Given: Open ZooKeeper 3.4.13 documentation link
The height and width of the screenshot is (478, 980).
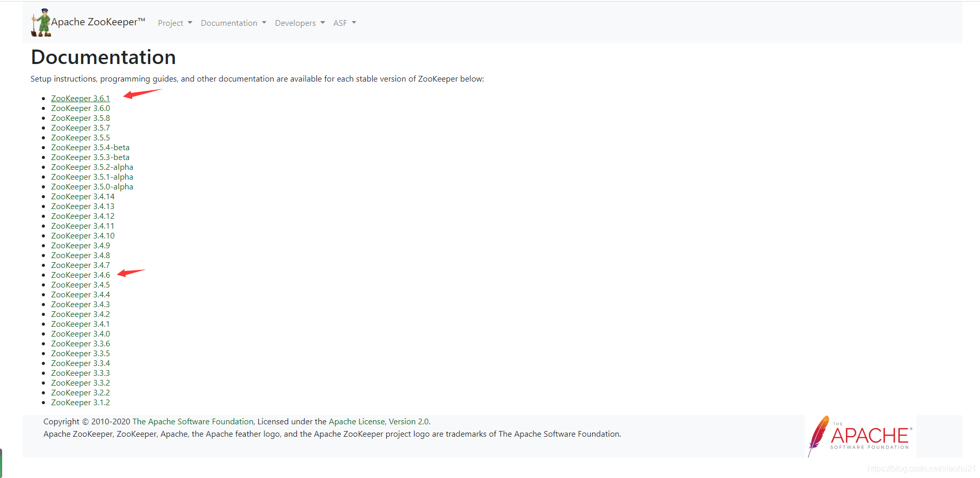Looking at the screenshot, I should point(83,206).
